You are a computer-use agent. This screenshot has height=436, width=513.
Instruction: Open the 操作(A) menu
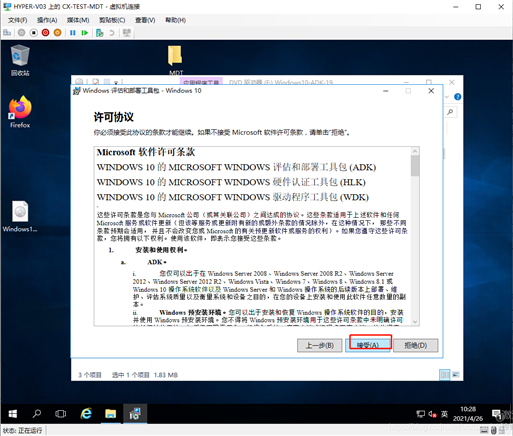[47, 20]
